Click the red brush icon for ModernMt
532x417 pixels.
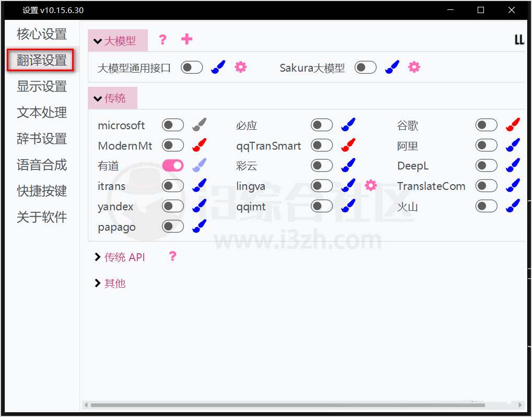point(199,145)
